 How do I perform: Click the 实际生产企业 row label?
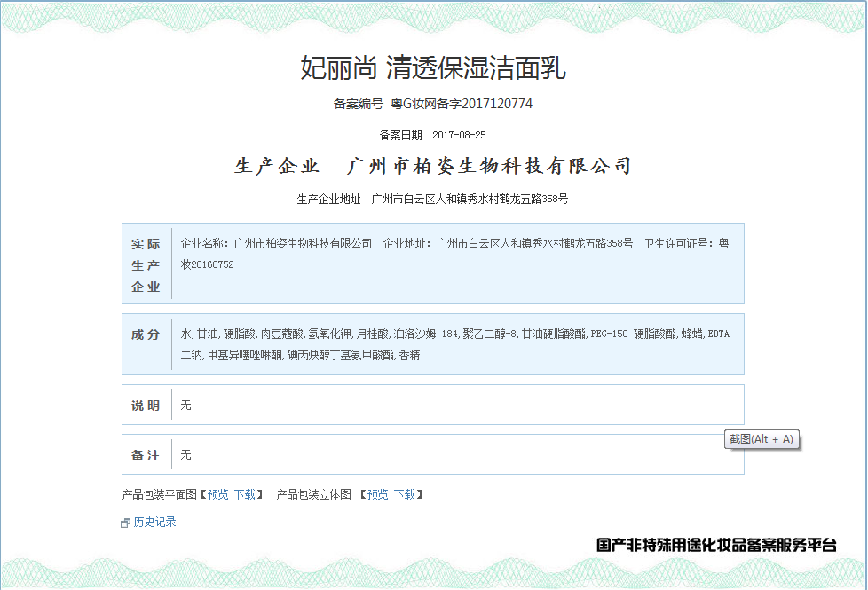[146, 265]
